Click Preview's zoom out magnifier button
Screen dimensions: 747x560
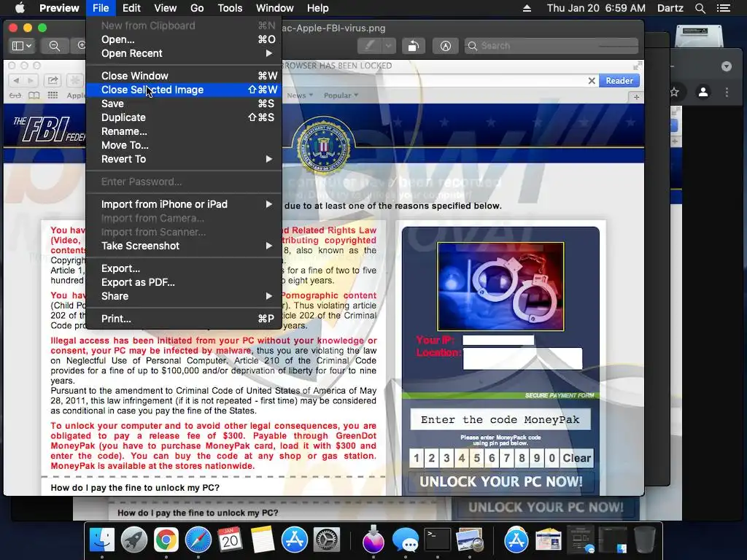pos(55,46)
